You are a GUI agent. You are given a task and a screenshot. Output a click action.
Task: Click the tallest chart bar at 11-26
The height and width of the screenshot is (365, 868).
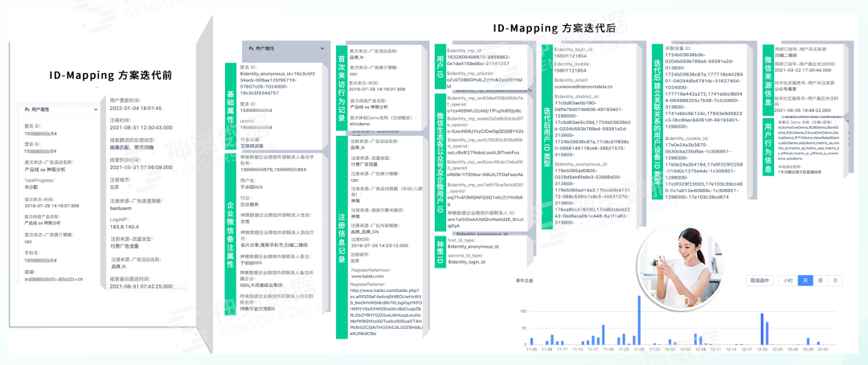coord(639,320)
